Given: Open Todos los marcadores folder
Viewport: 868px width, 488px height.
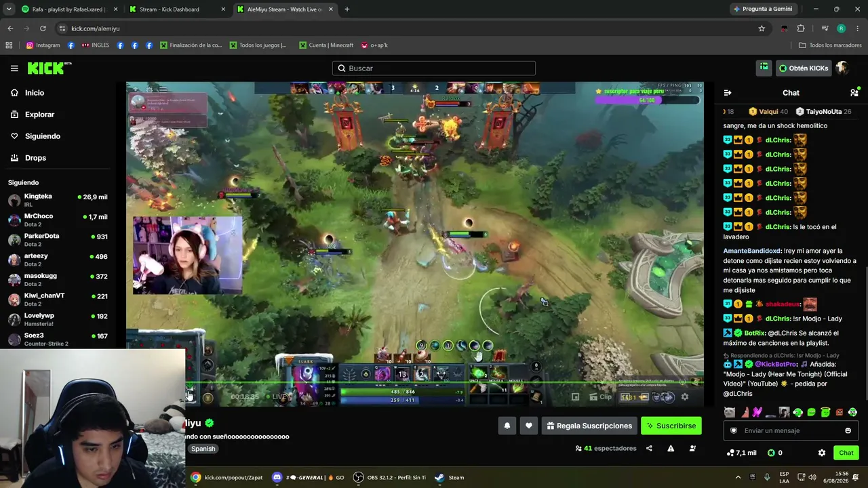Looking at the screenshot, I should [830, 45].
